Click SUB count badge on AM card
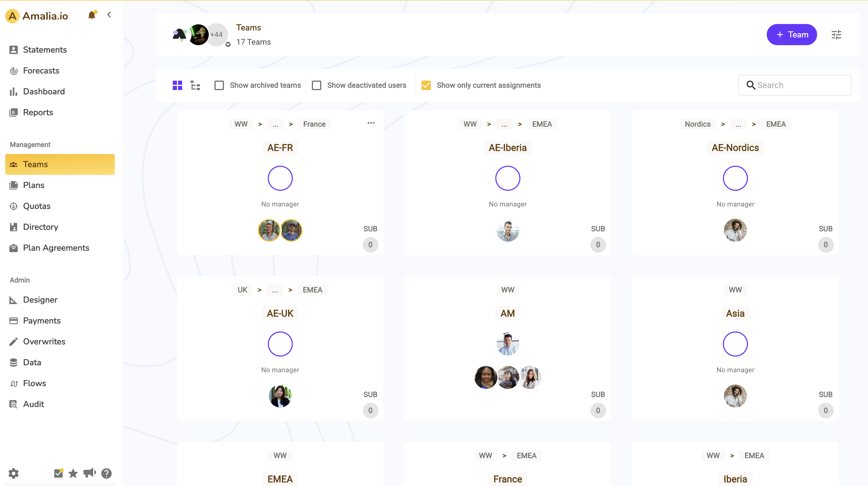 coord(598,411)
